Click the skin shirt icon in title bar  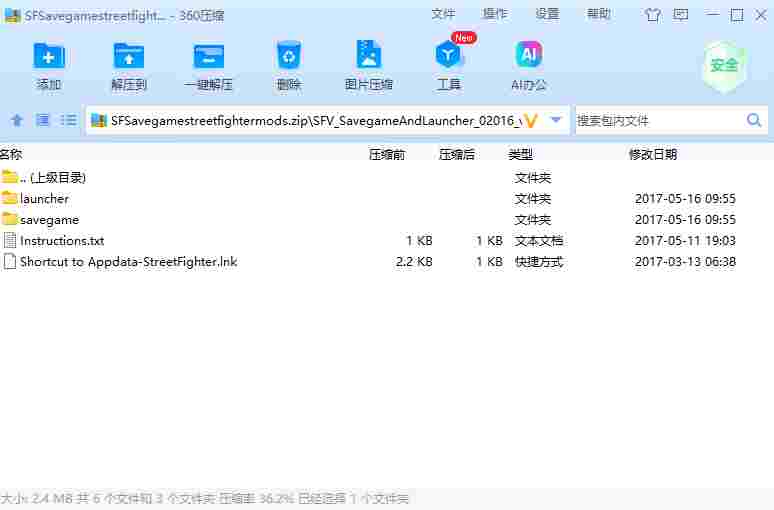click(653, 15)
